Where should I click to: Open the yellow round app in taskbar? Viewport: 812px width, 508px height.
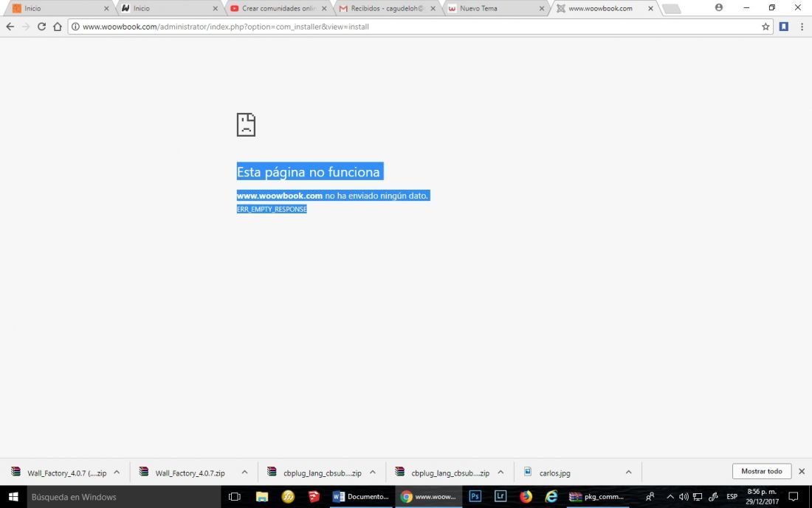[288, 497]
